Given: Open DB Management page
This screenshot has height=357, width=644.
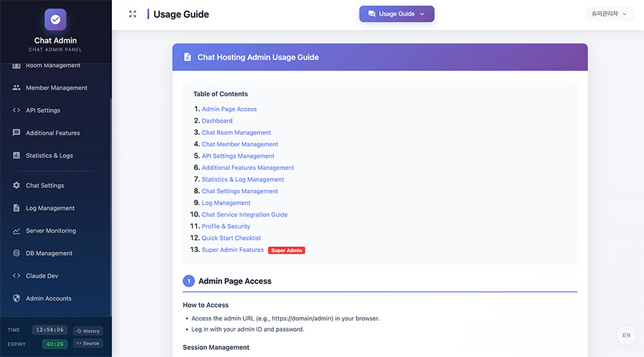Looking at the screenshot, I should coord(56,253).
